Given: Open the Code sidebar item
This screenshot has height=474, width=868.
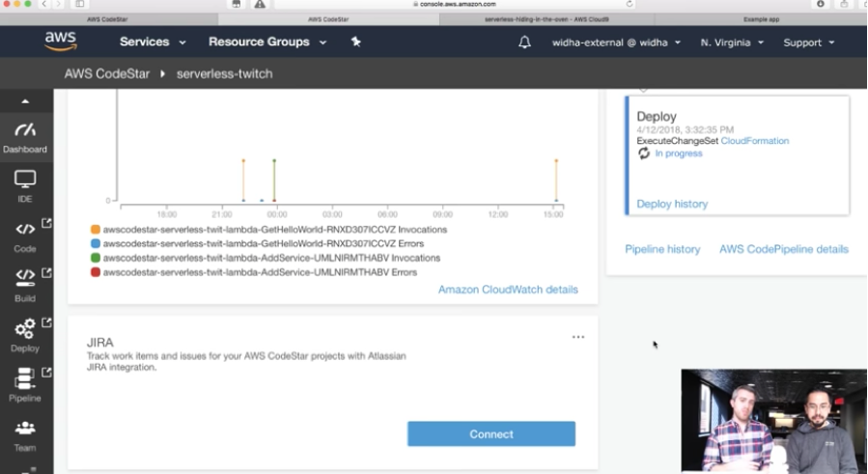Looking at the screenshot, I should 25,237.
